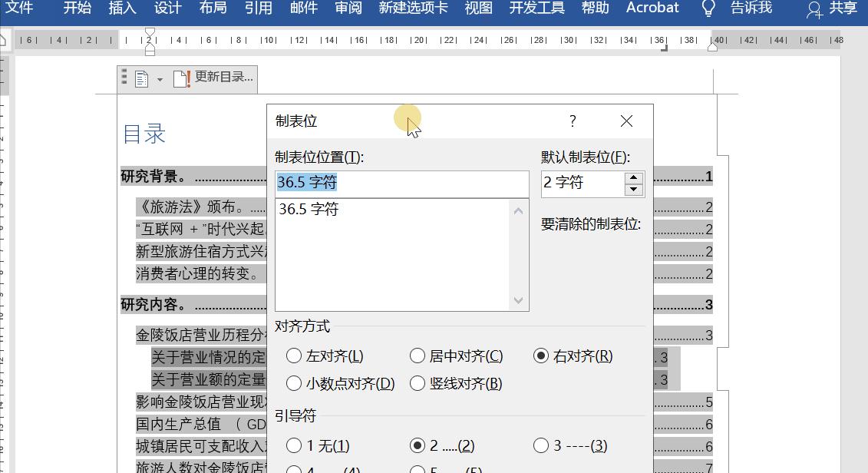Switch to the Acrobat ribbon tab

(x=652, y=8)
